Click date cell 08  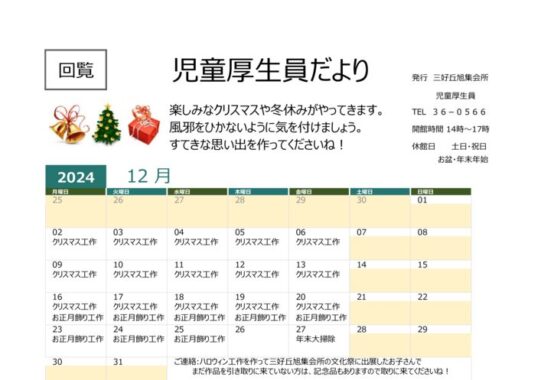pyautogui.click(x=441, y=244)
